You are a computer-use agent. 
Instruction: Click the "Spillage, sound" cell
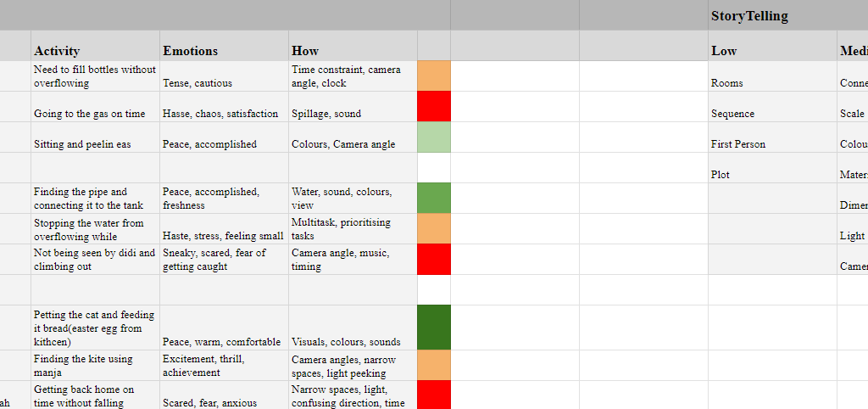click(353, 114)
